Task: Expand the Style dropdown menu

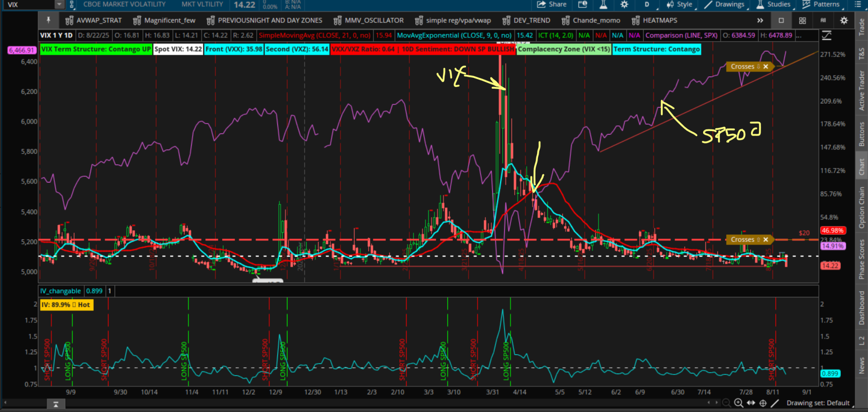Action: coord(679,5)
